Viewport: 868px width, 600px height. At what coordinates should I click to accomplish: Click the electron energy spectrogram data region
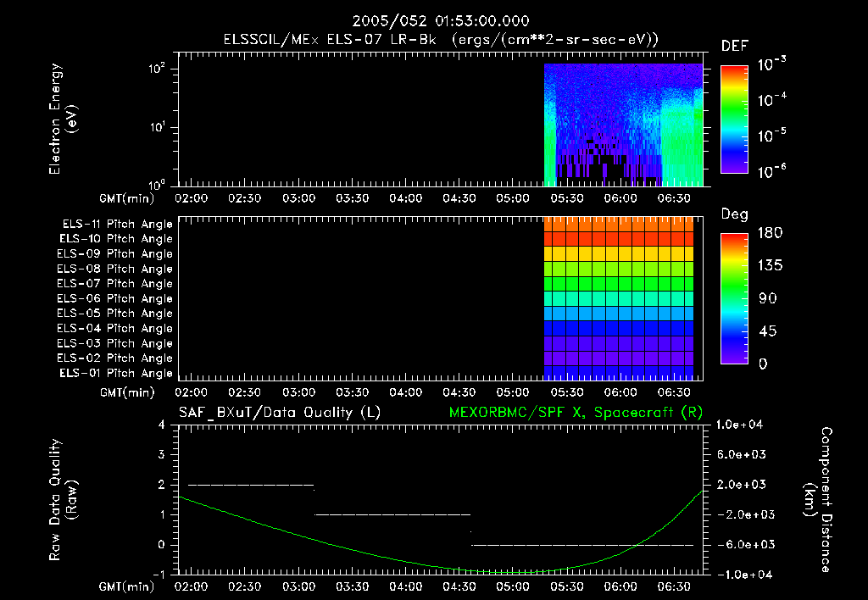click(623, 125)
